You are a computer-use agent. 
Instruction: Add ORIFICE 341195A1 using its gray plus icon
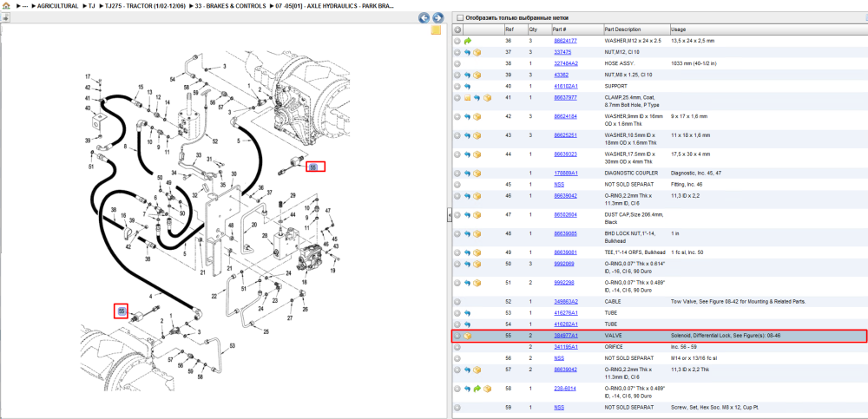[457, 347]
